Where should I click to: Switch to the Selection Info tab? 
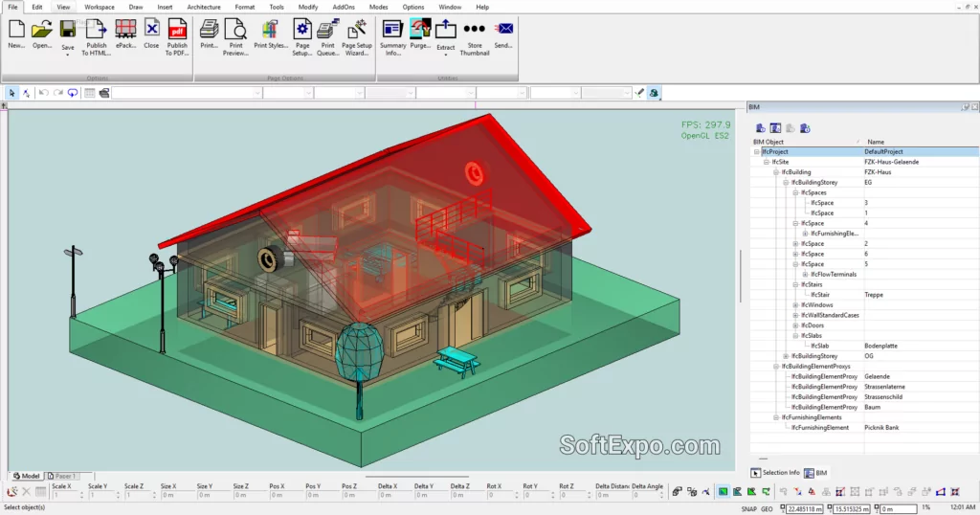coord(775,473)
